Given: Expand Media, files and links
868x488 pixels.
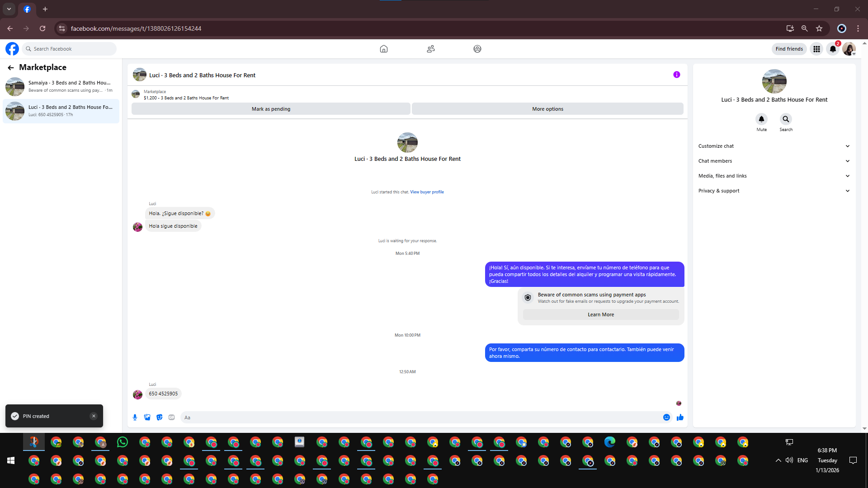Looking at the screenshot, I should (774, 176).
